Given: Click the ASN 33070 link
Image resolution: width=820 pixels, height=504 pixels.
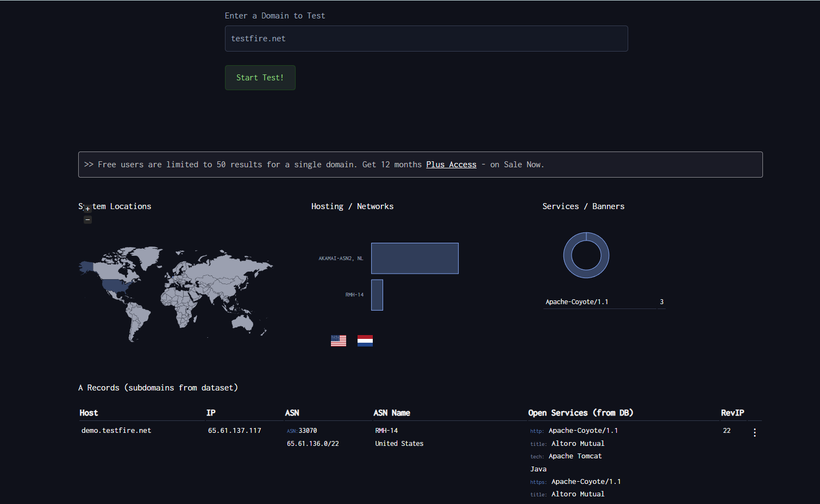Looking at the screenshot, I should [x=307, y=431].
